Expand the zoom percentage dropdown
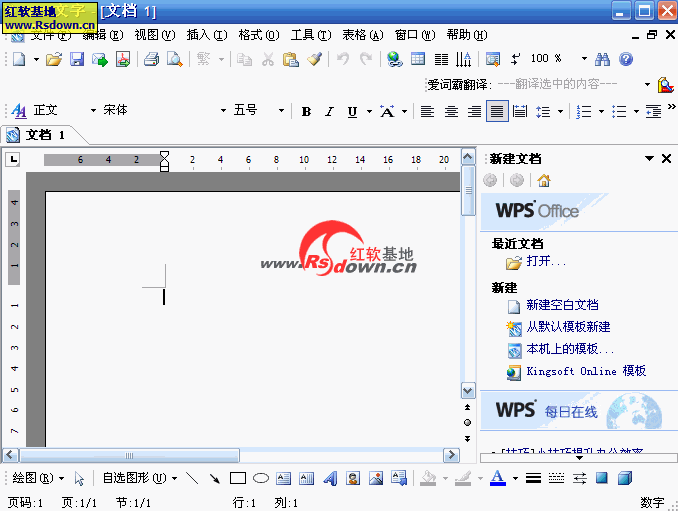 584,58
